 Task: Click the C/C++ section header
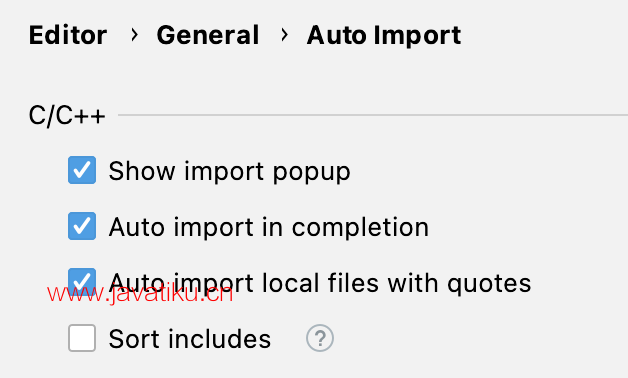click(x=67, y=116)
